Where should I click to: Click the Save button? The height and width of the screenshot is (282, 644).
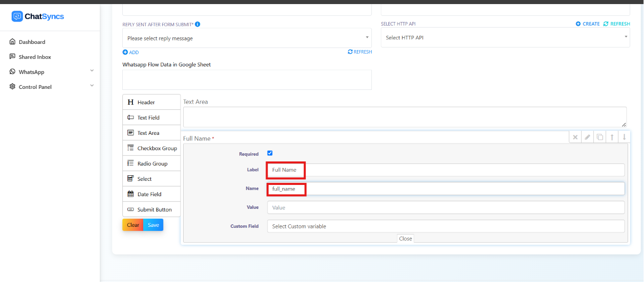click(153, 225)
